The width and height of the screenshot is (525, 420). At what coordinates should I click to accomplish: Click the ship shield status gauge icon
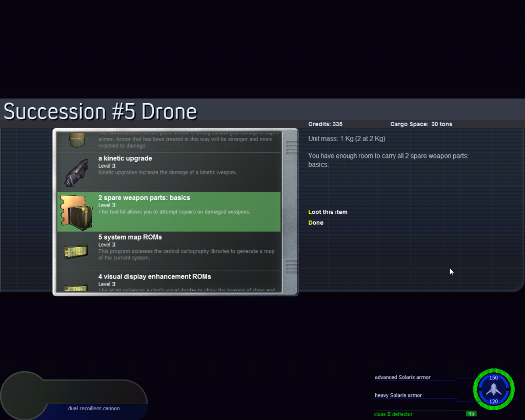pos(494,389)
